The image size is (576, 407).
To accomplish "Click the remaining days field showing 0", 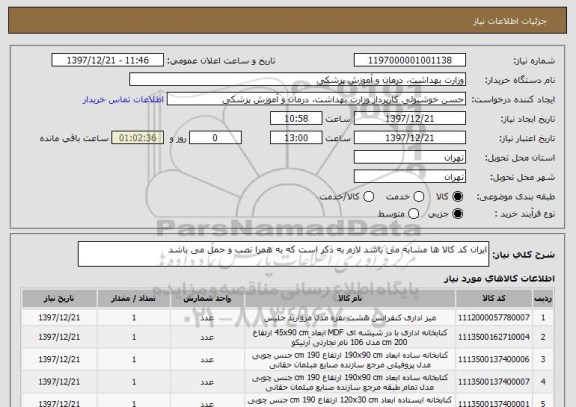I will [x=215, y=138].
